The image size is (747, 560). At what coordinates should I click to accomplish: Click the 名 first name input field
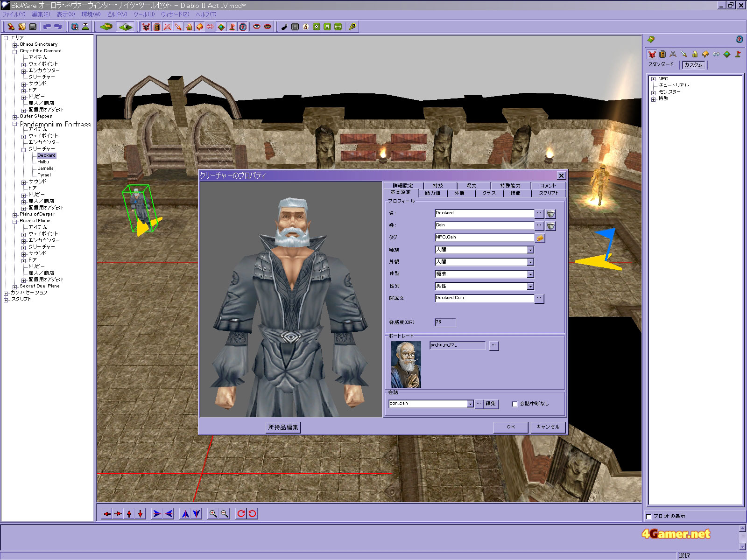pyautogui.click(x=484, y=213)
